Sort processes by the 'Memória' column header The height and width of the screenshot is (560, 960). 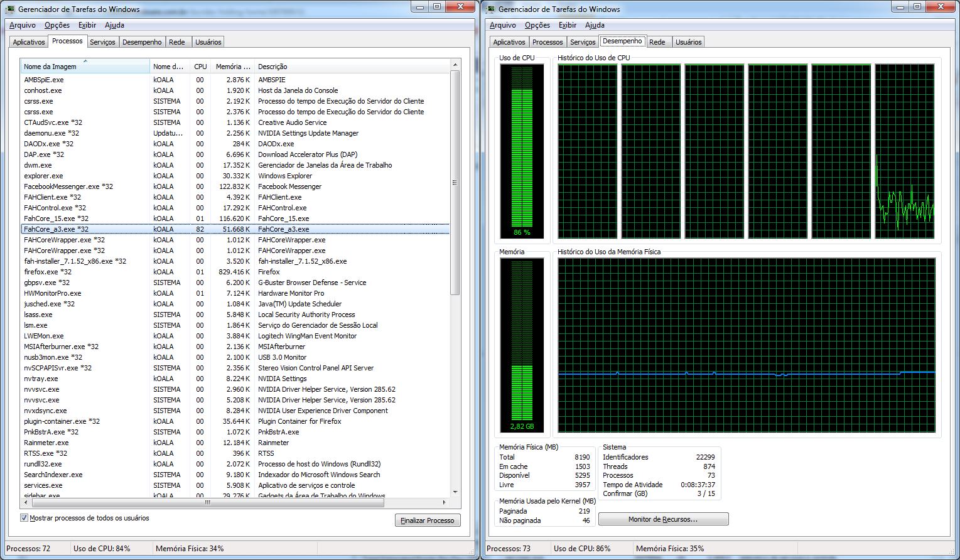tap(232, 66)
